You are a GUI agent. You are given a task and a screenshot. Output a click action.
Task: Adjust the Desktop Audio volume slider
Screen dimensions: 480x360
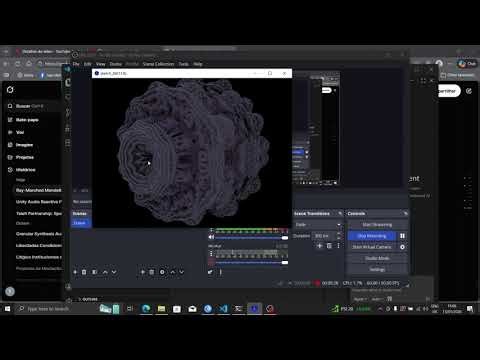[252, 238]
